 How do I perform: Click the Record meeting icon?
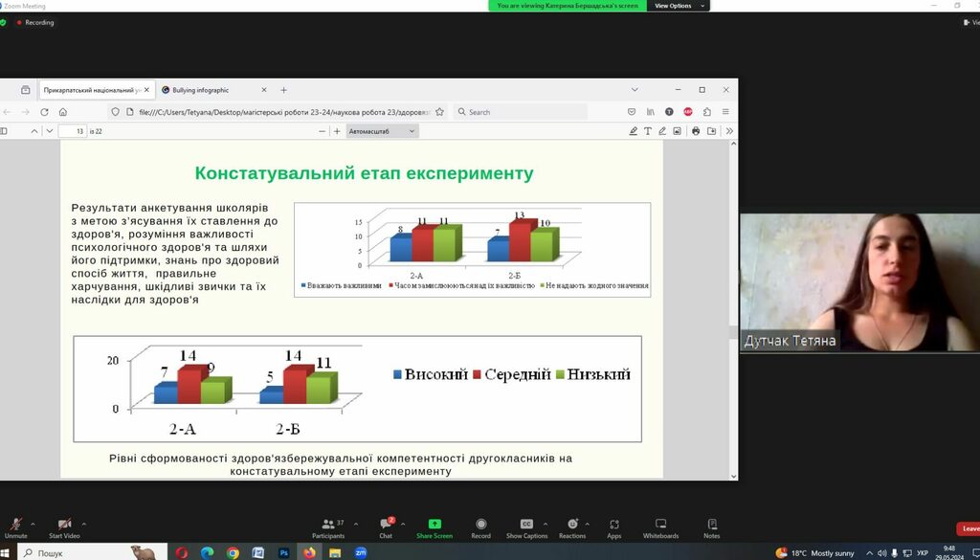(x=480, y=525)
